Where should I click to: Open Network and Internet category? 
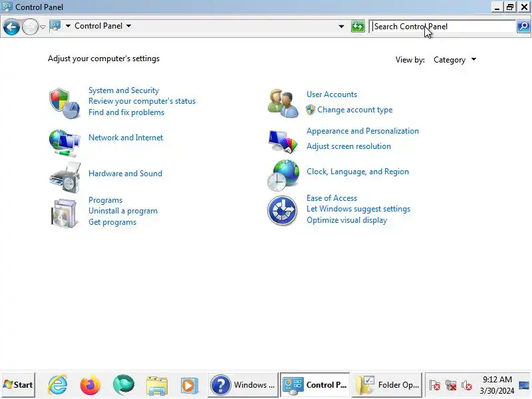coord(126,138)
